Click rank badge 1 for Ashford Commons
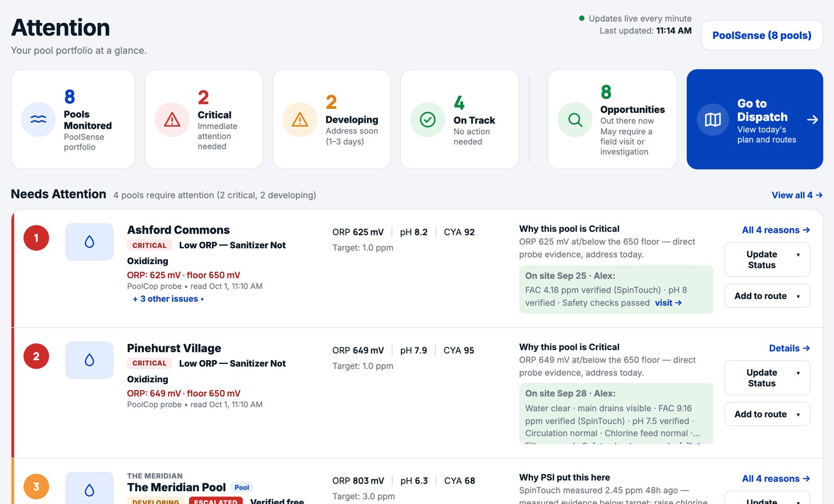 point(36,238)
